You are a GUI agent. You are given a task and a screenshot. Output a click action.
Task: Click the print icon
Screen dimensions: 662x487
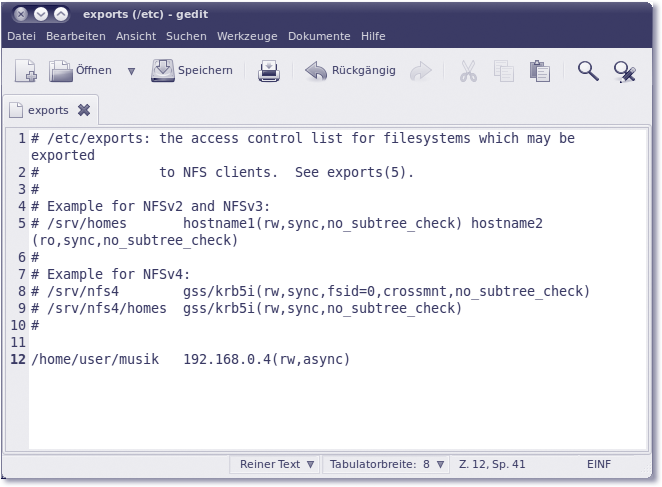tap(269, 71)
